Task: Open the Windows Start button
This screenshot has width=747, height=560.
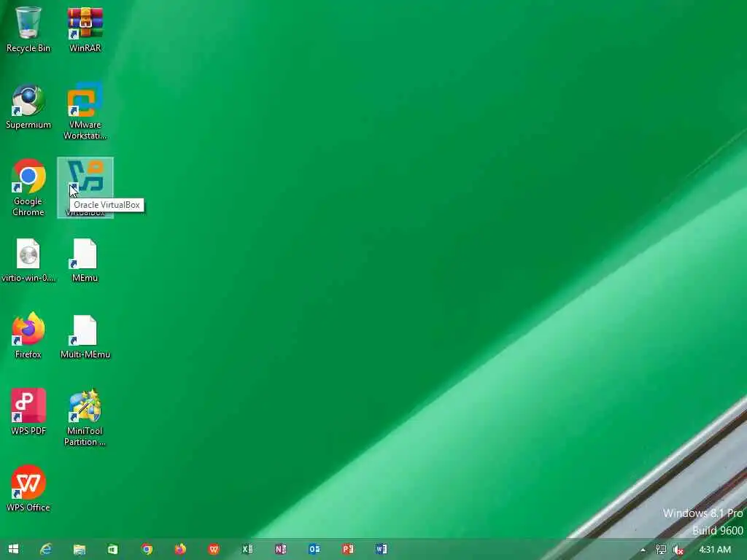Action: (x=13, y=549)
